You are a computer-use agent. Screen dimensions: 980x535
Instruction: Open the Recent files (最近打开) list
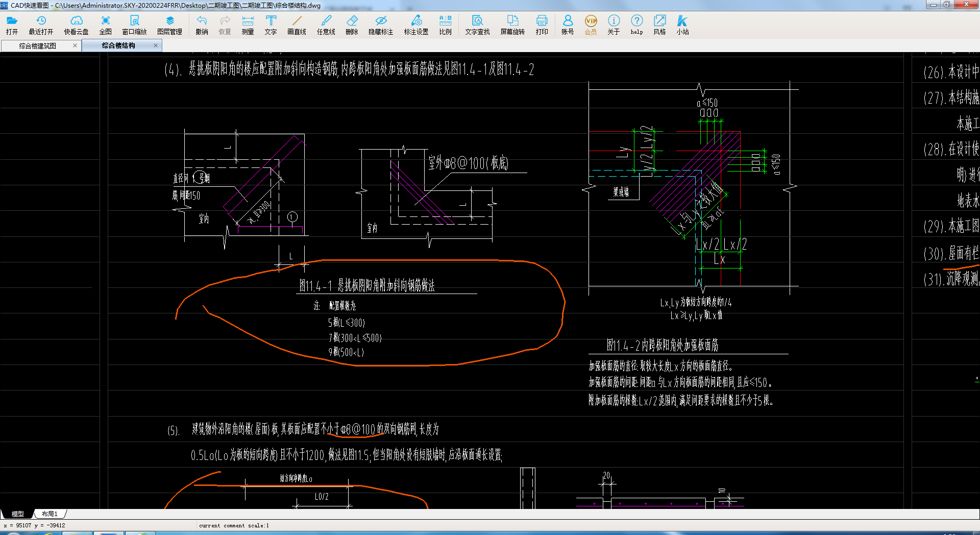tap(41, 25)
